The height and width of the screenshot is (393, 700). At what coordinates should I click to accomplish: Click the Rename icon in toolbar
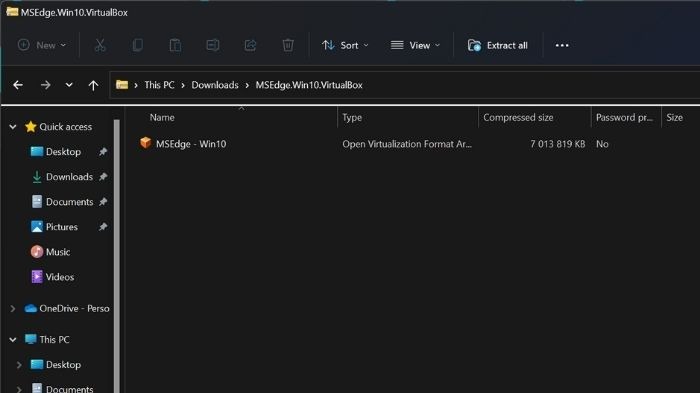click(x=212, y=45)
